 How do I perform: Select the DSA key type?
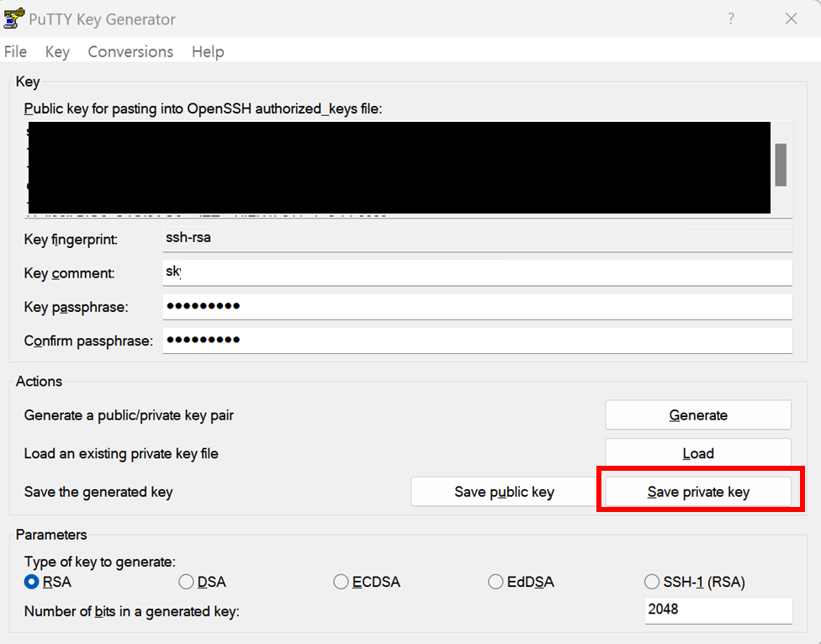pos(202,582)
